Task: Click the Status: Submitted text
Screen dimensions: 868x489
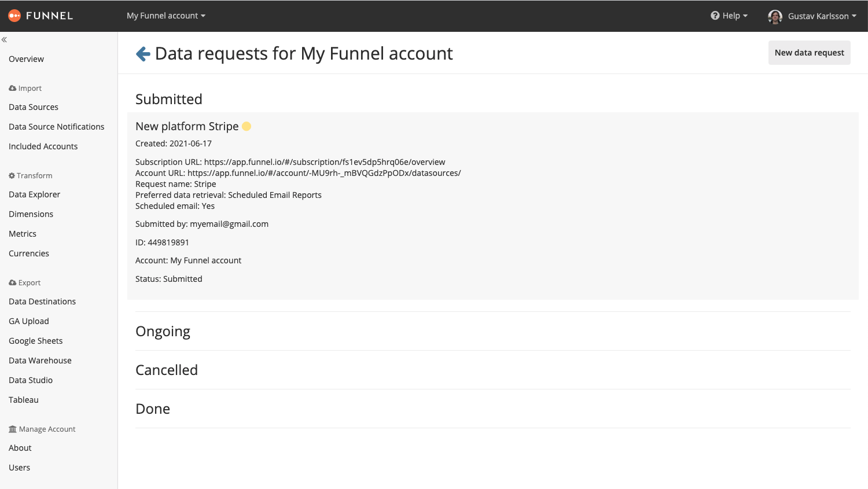Action: tap(169, 279)
